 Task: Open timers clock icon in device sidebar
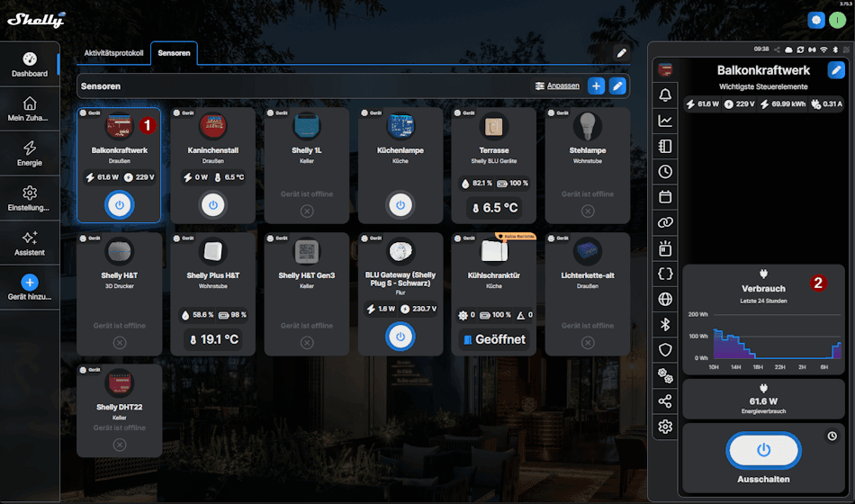pyautogui.click(x=665, y=171)
